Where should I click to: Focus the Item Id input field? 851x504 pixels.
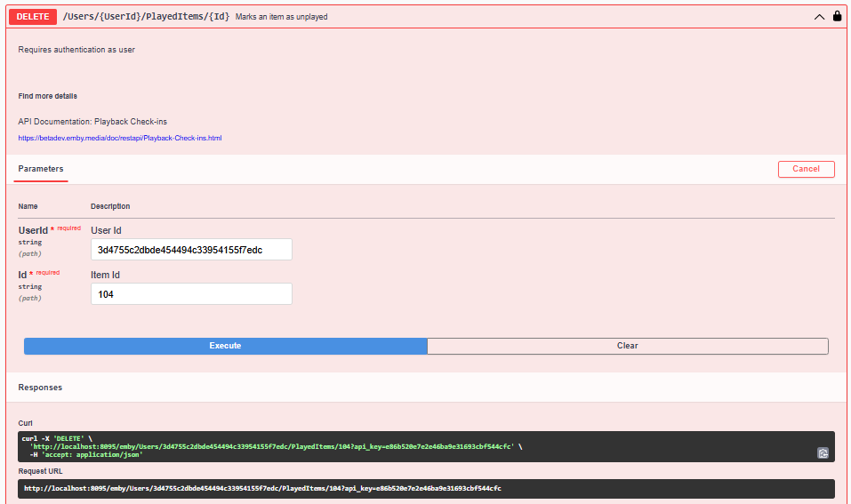coord(191,294)
